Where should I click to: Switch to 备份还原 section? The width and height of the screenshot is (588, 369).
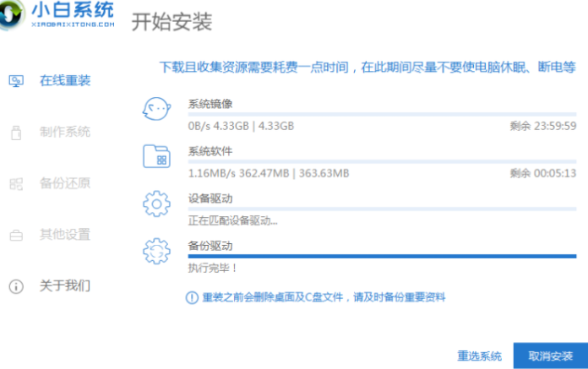65,184
